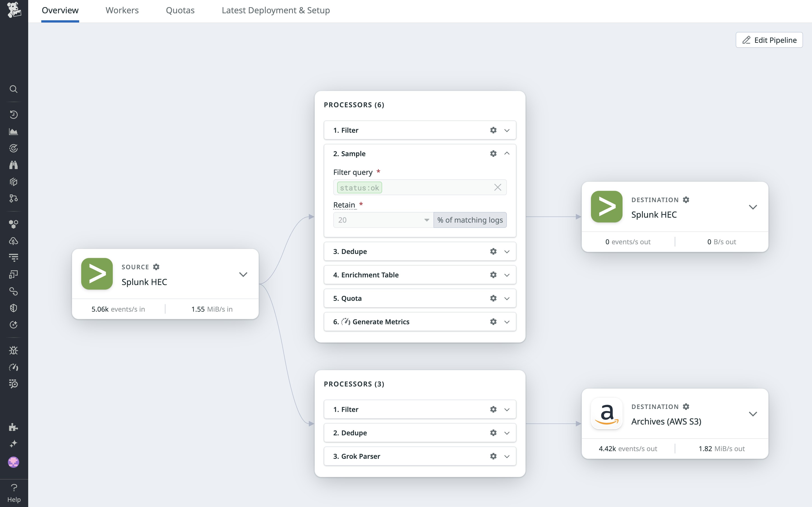
Task: Open the Datadog search panel
Action: [14, 89]
